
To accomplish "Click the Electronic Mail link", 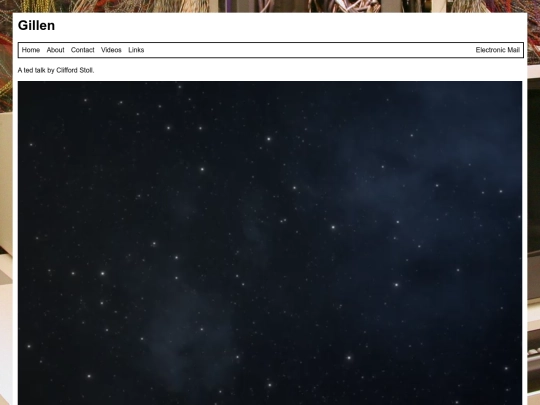I will (498, 50).
